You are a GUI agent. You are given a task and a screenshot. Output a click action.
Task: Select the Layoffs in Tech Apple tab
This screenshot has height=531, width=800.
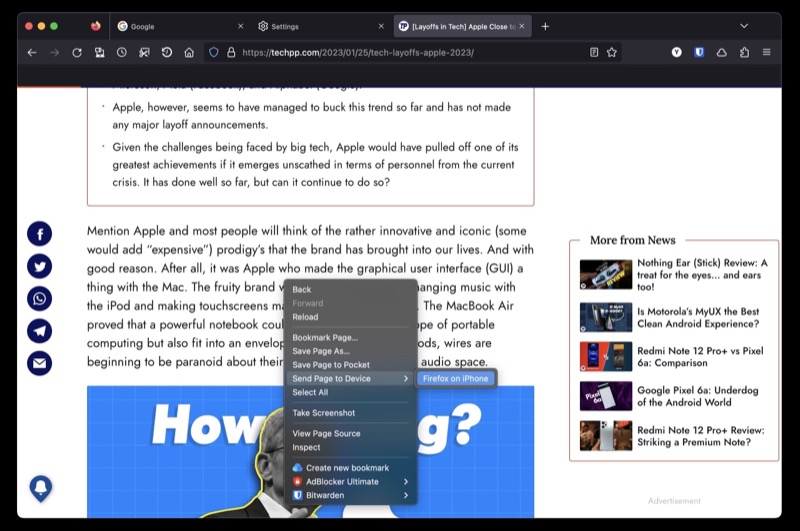(x=462, y=26)
